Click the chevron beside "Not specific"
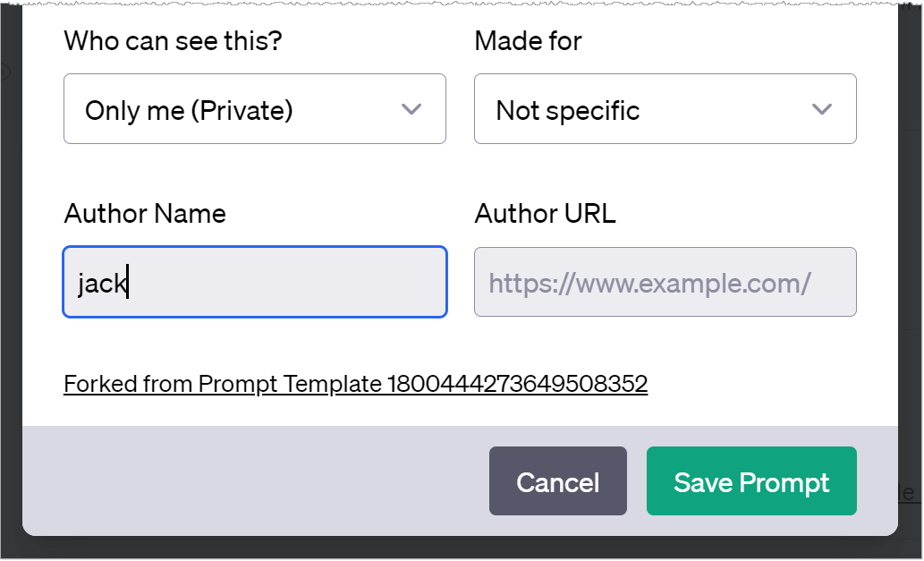Image resolution: width=924 pixels, height=561 pixels. pyautogui.click(x=821, y=108)
